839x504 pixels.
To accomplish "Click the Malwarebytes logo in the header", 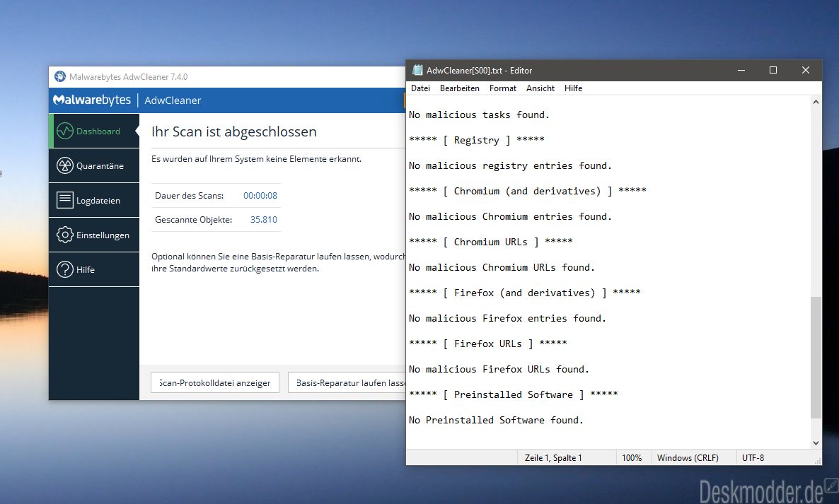I will pos(91,100).
